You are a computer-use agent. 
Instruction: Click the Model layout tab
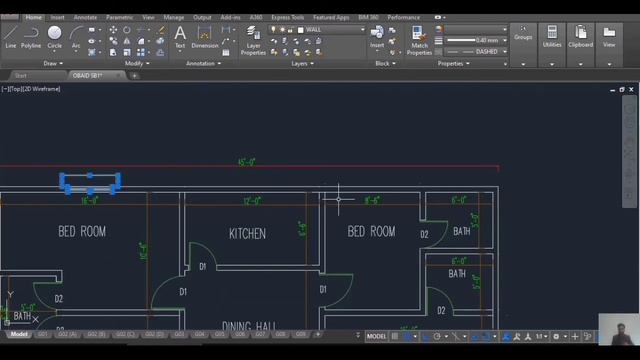coord(19,334)
